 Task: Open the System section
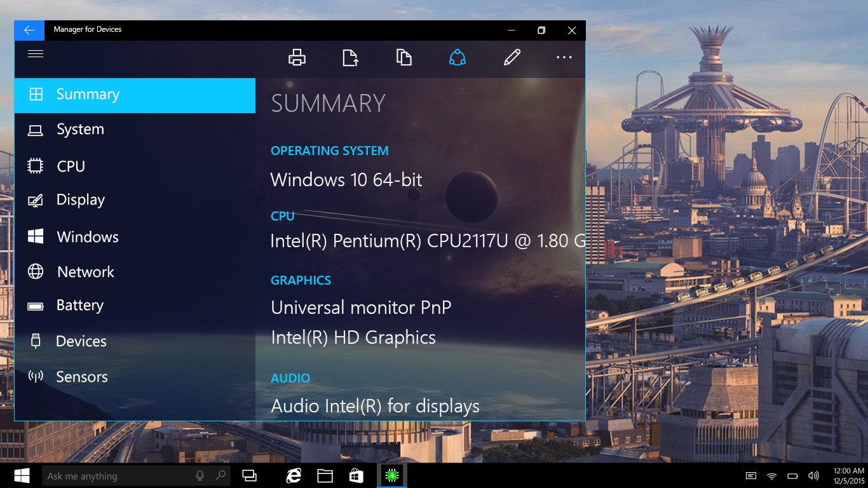(135, 130)
